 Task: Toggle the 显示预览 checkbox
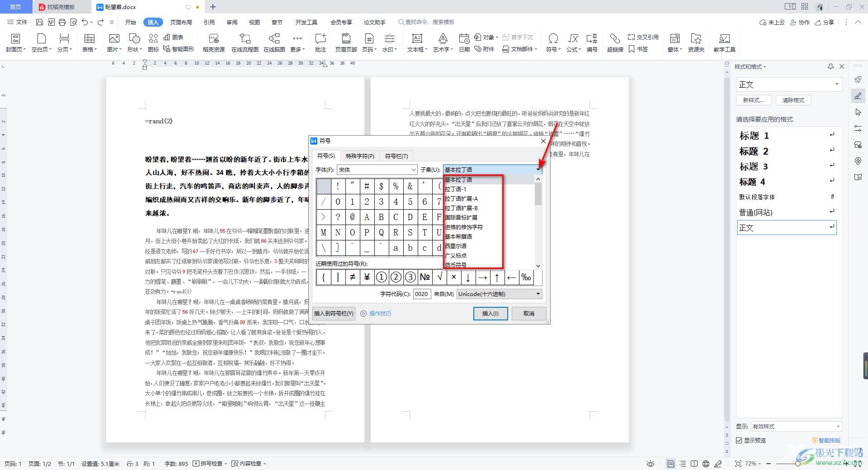pos(739,440)
